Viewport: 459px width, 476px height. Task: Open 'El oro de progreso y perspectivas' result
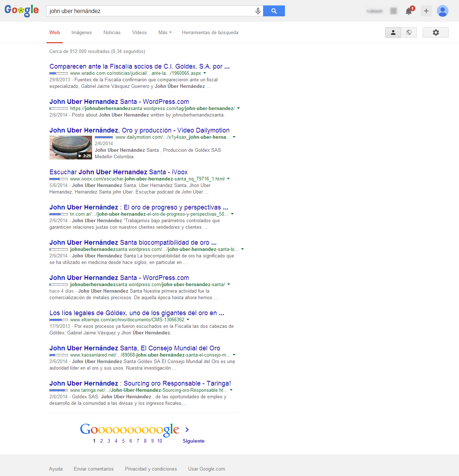click(x=139, y=207)
